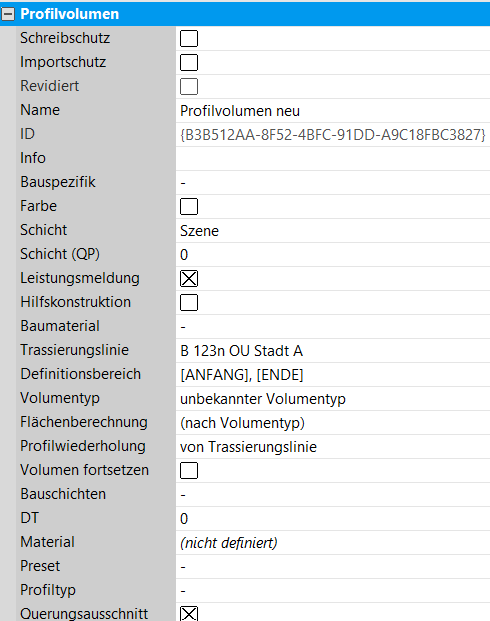Toggle the Revidiert checkbox

pos(189,86)
